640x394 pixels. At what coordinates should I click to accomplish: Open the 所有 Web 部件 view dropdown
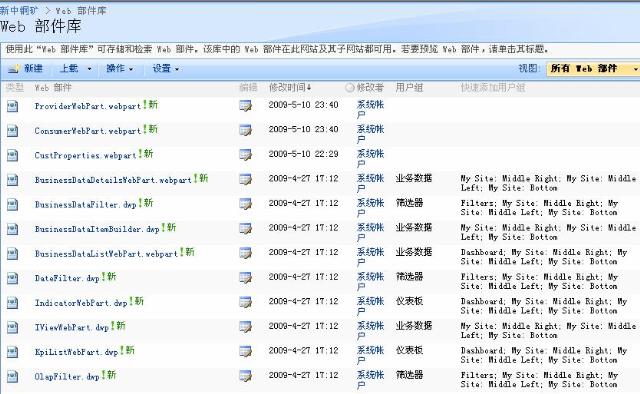pyautogui.click(x=593, y=69)
